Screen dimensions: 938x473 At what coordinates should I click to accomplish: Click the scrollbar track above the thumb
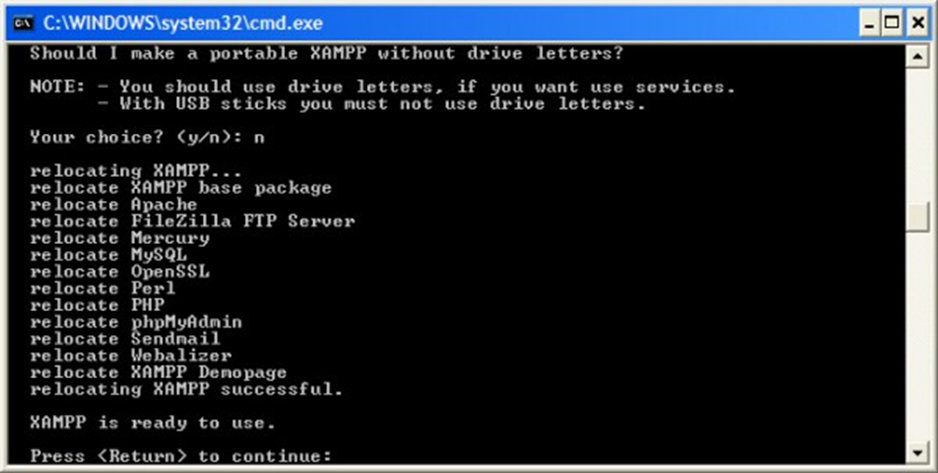(x=917, y=135)
